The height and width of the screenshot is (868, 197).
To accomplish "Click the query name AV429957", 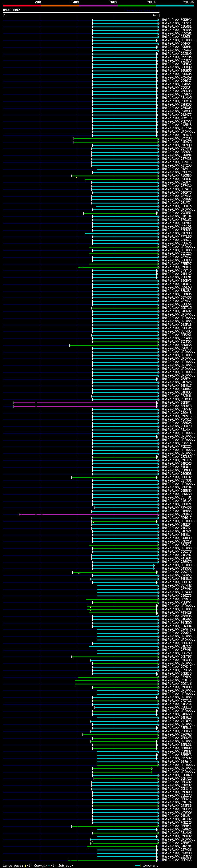I will 11,10.
